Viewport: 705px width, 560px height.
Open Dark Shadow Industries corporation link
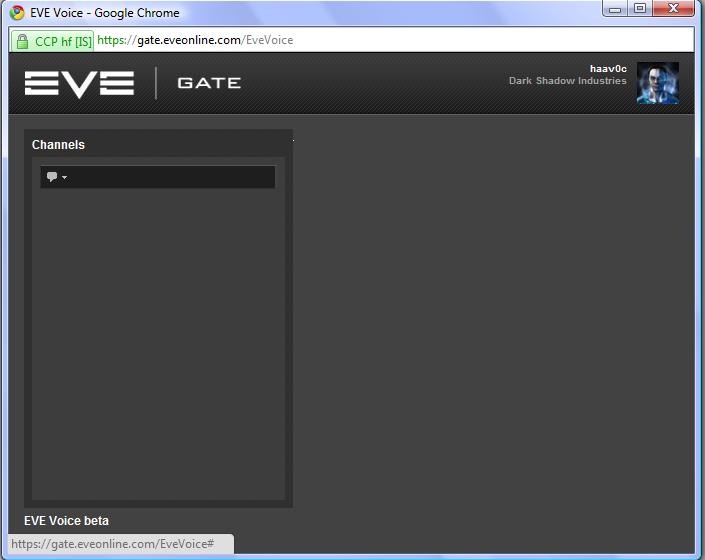[567, 81]
